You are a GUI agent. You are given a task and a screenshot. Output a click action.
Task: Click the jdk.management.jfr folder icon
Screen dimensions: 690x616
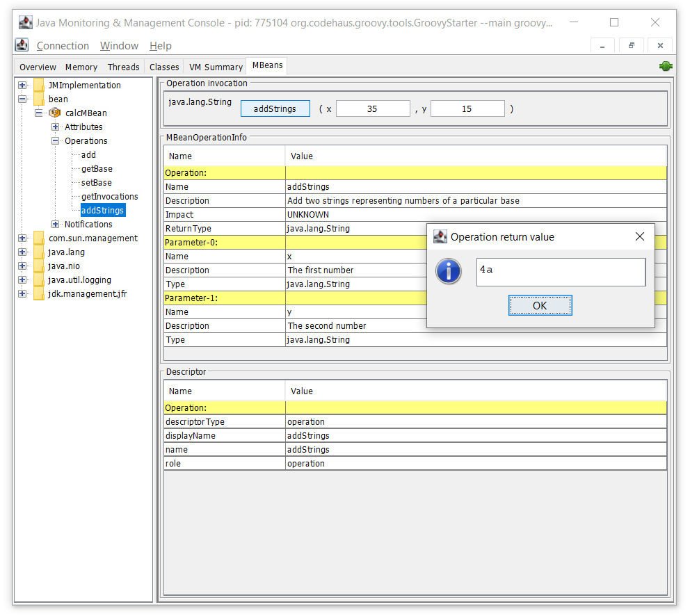click(x=38, y=293)
